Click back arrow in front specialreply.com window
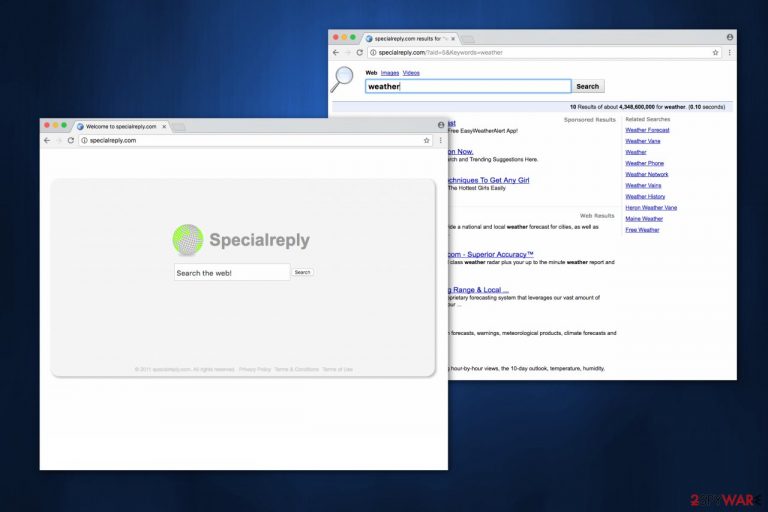 [x=47, y=141]
